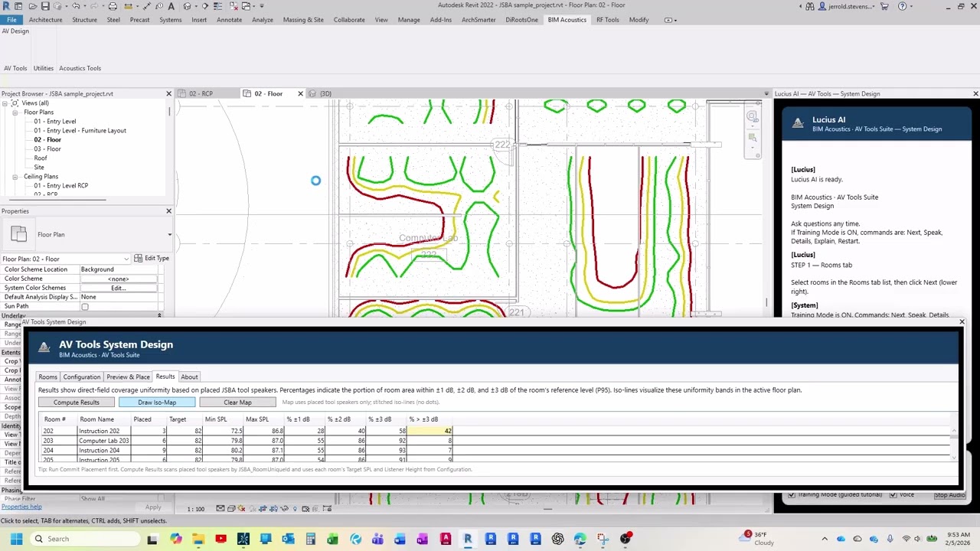Click the Taskbar Search box
The image size is (980, 551).
(x=84, y=539)
